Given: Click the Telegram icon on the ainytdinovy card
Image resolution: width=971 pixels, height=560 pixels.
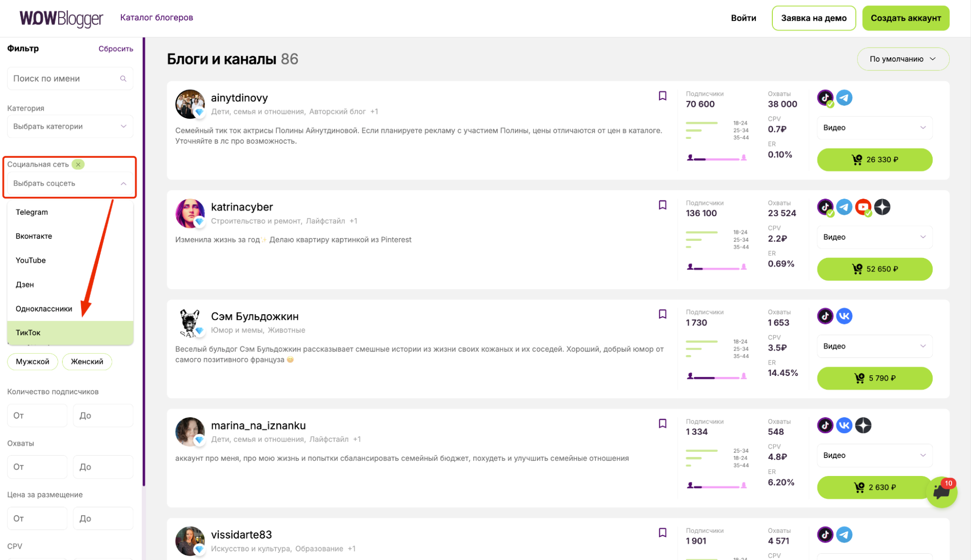Looking at the screenshot, I should point(844,98).
